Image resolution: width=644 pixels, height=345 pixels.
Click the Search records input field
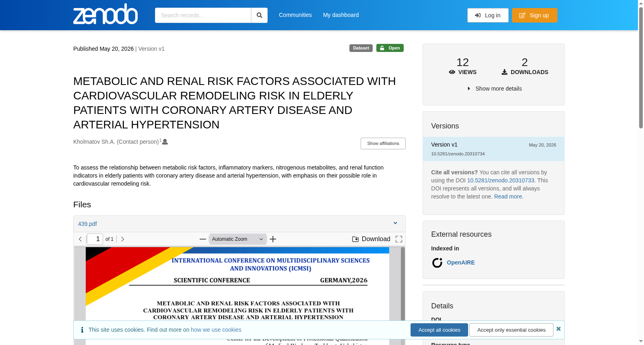203,15
